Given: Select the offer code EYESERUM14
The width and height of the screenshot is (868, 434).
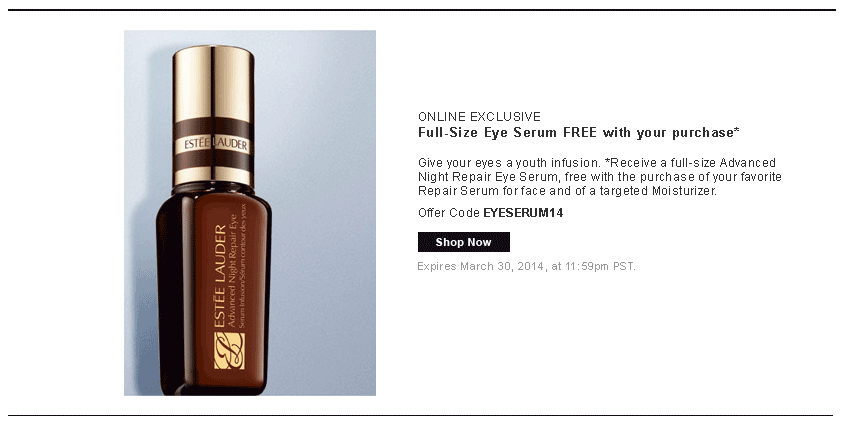Looking at the screenshot, I should tap(523, 213).
